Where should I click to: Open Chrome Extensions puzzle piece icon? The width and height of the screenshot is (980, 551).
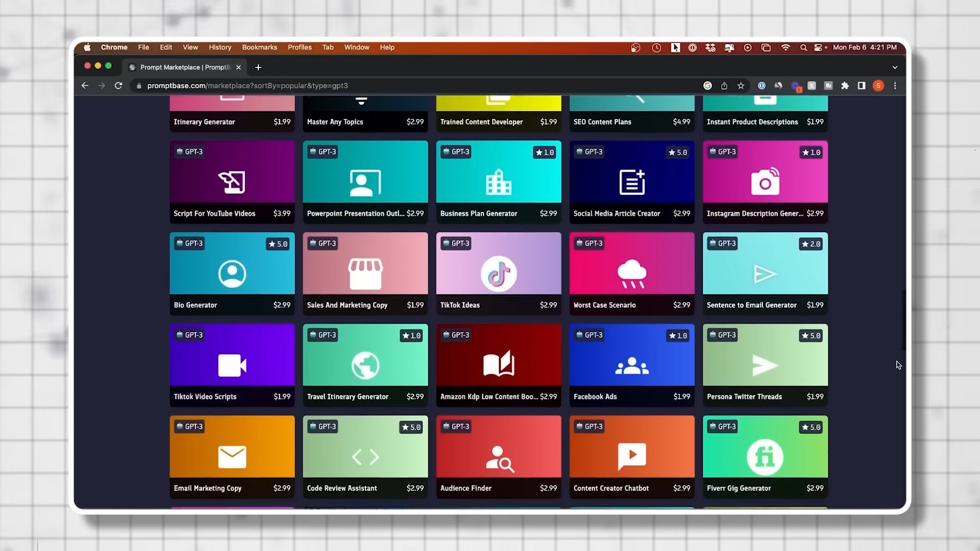pos(845,86)
